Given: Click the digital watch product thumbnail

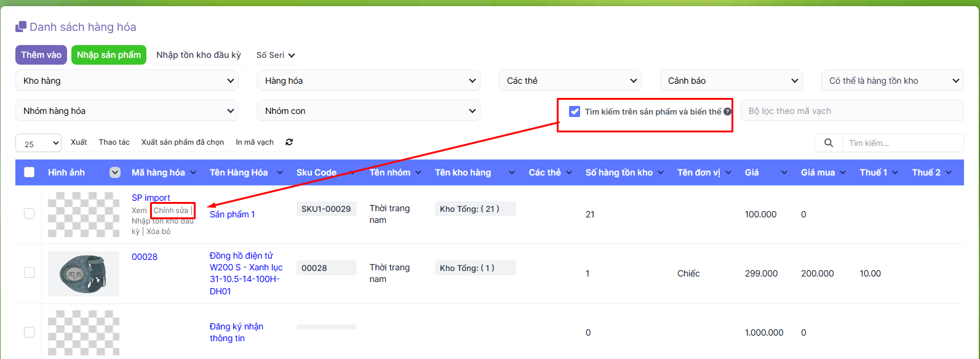Looking at the screenshot, I should click(x=84, y=273).
